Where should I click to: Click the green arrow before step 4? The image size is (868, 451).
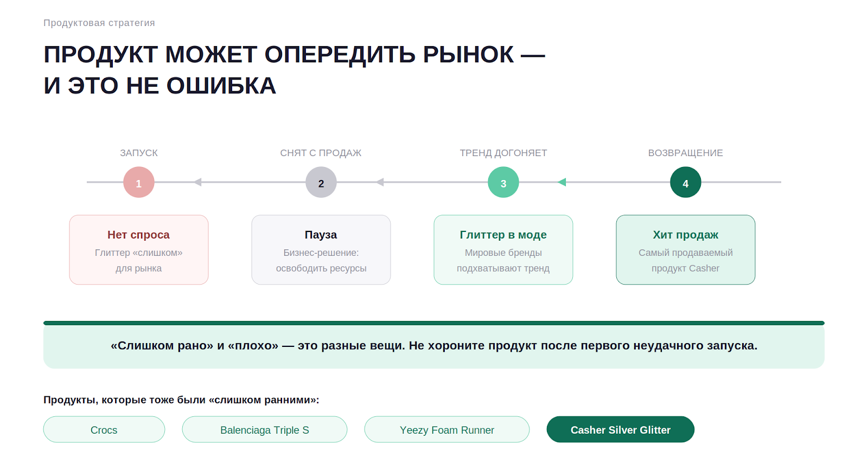(x=562, y=182)
